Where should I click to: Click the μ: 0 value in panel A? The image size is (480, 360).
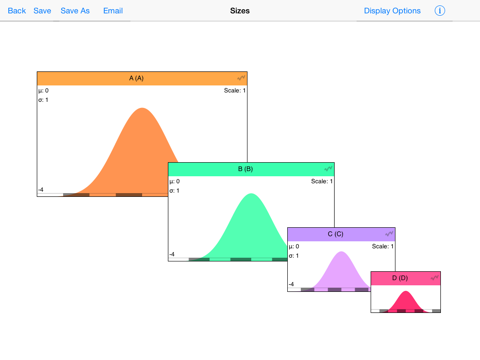[43, 90]
